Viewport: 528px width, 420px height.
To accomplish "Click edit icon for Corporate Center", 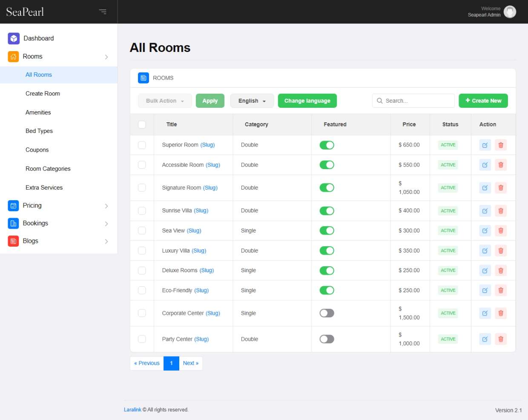I will click(485, 314).
